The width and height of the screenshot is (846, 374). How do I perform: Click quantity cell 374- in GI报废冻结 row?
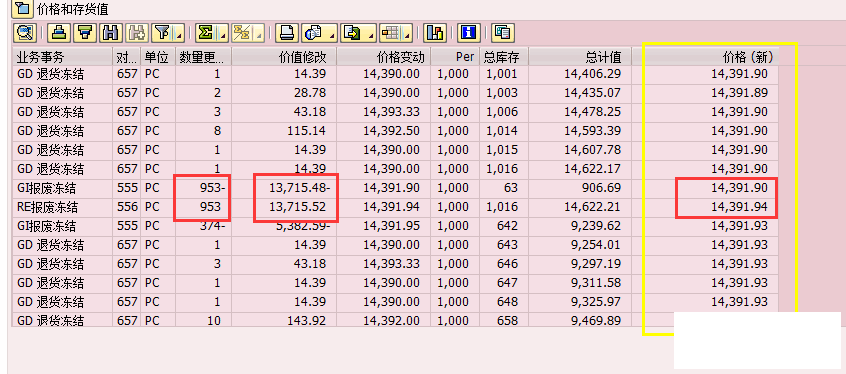[x=203, y=226]
